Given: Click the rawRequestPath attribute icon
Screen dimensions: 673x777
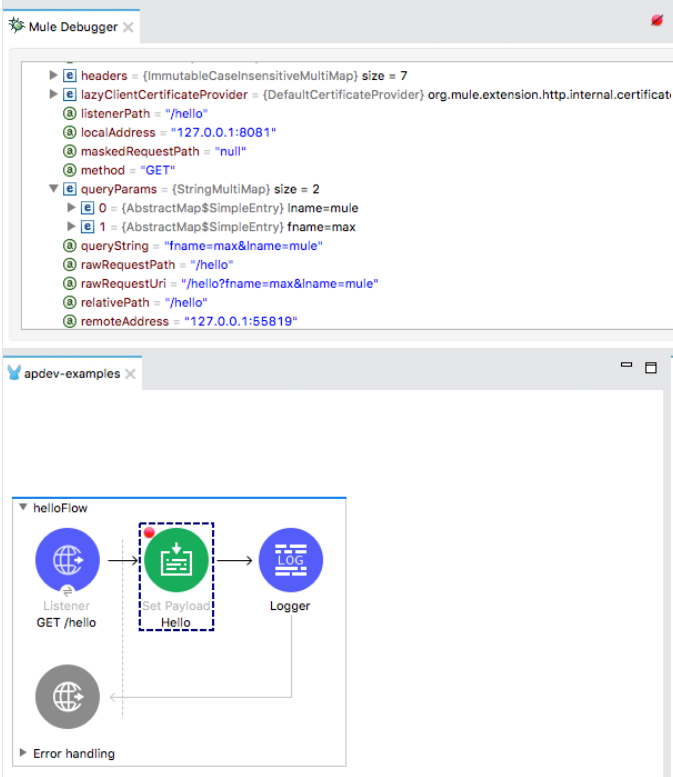Looking at the screenshot, I should click(69, 265).
